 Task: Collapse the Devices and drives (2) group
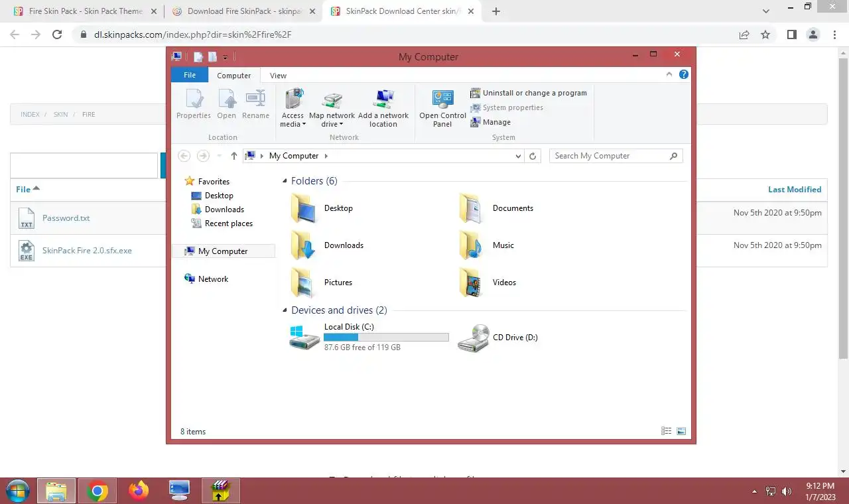point(285,310)
